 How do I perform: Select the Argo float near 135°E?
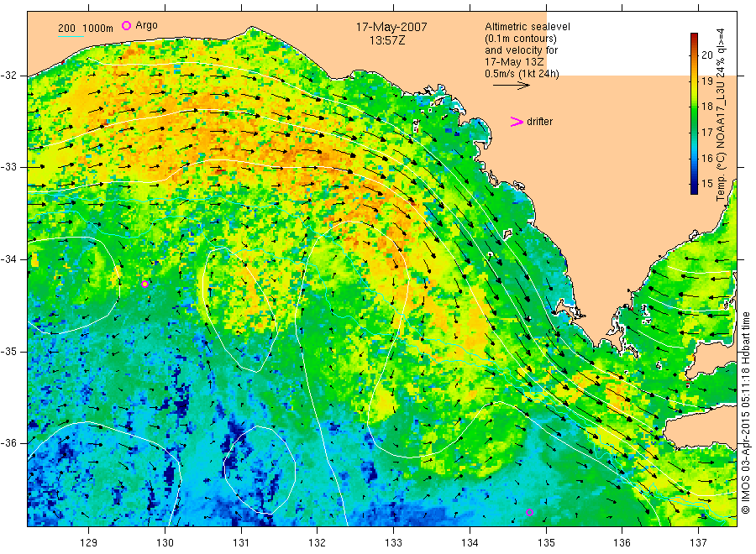coord(529,512)
